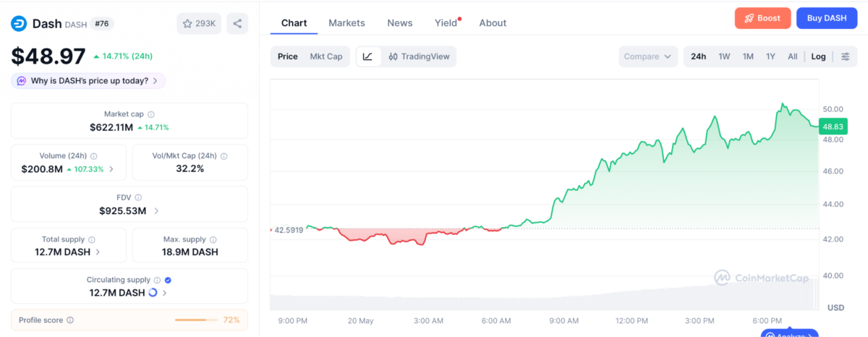Click the $622.11M market cap value
This screenshot has width=868, height=337.
point(111,127)
